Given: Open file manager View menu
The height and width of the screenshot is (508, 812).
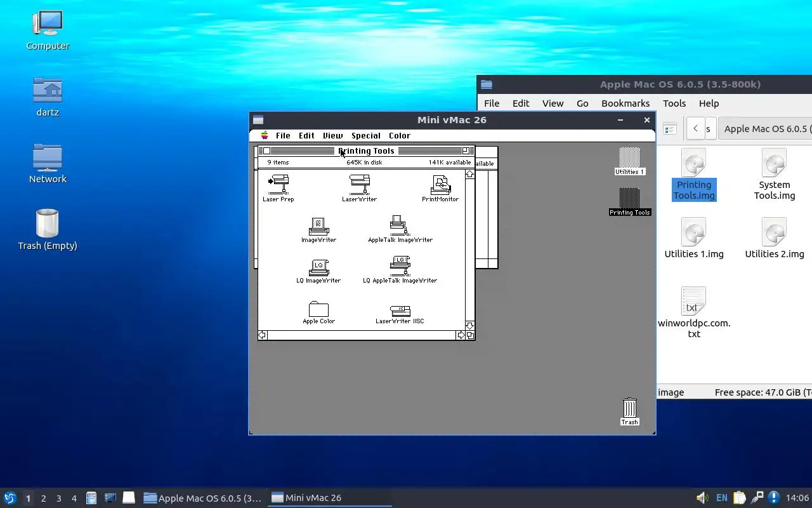Looking at the screenshot, I should click(x=553, y=103).
